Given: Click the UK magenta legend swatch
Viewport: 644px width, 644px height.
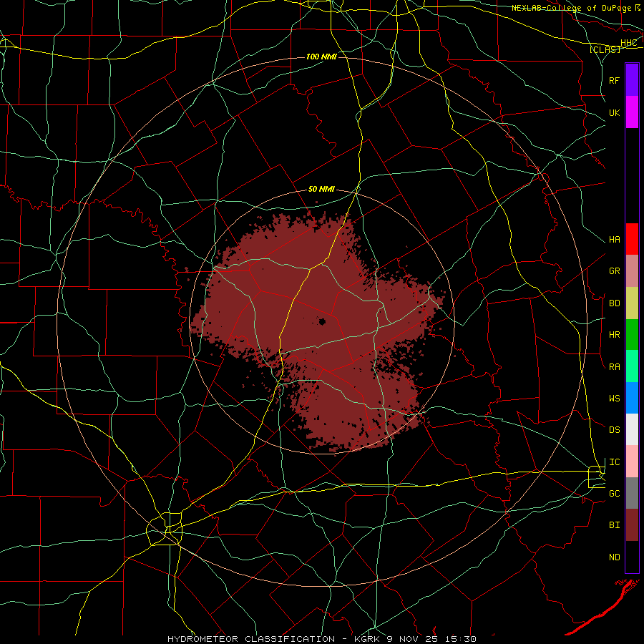Looking at the screenshot, I should click(632, 112).
